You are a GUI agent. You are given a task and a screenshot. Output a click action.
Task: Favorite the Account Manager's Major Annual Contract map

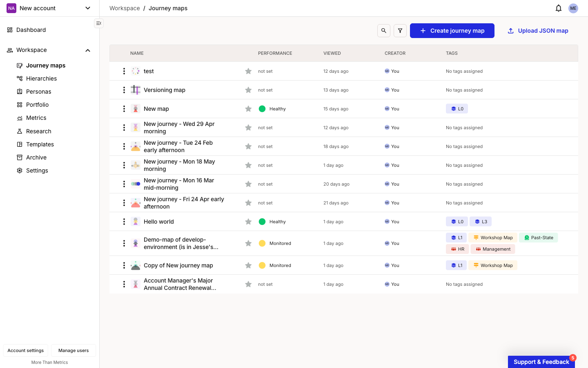point(248,284)
